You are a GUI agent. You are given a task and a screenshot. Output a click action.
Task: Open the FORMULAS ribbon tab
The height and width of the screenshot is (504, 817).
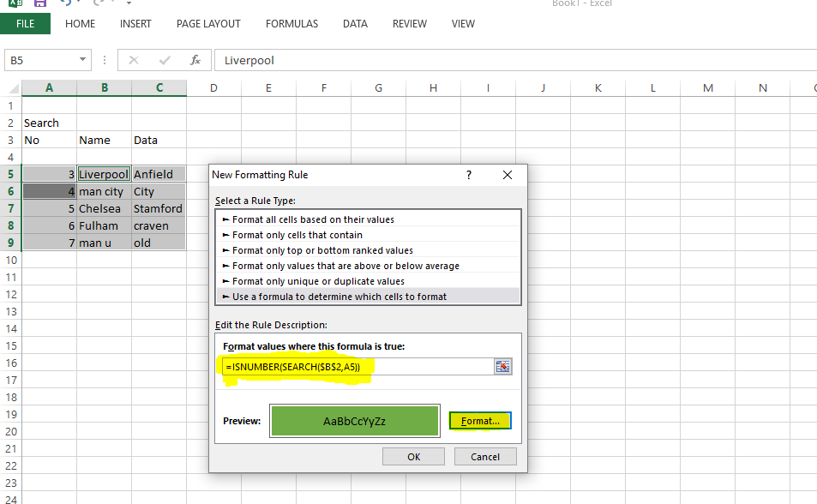(291, 24)
